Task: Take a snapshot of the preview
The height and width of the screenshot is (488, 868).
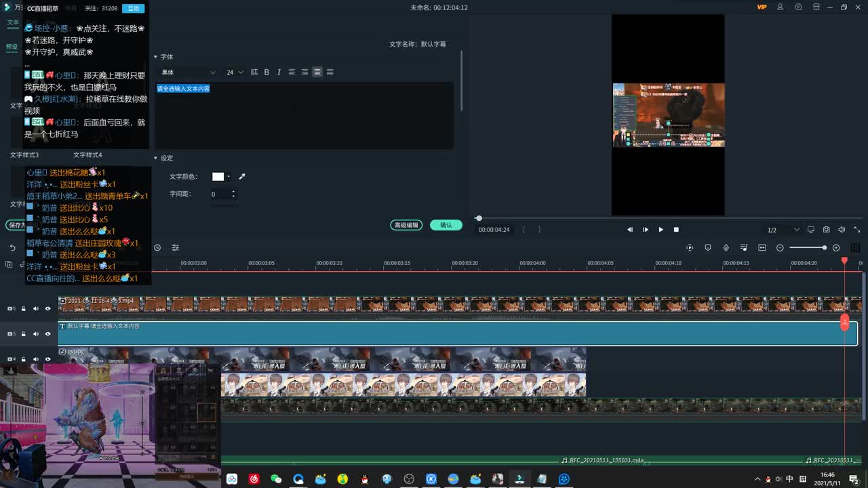Action: 826,230
